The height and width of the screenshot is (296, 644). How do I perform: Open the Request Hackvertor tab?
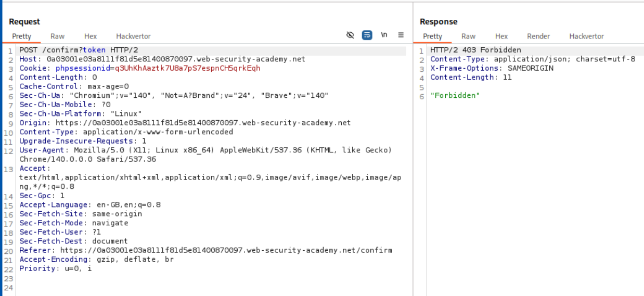pyautogui.click(x=133, y=36)
